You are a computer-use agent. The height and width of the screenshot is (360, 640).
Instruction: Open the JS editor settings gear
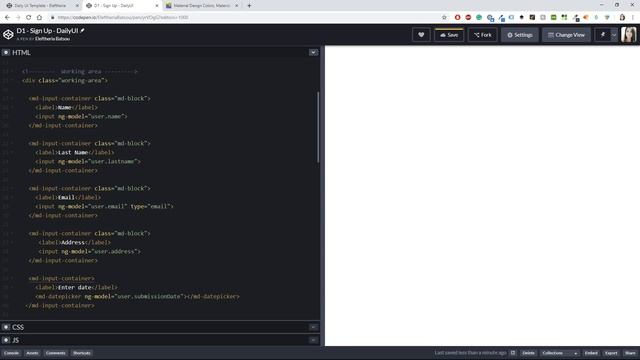[6, 340]
